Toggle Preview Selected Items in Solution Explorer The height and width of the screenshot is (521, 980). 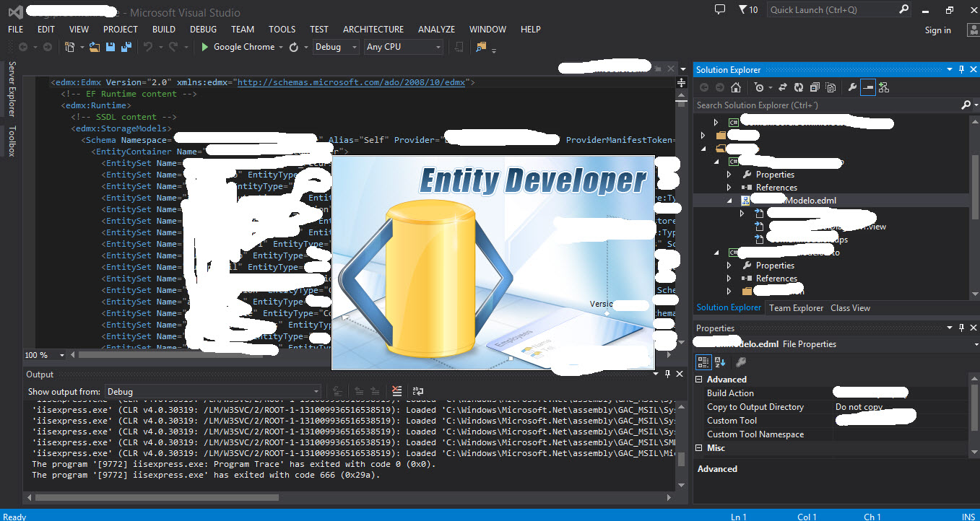[x=867, y=87]
